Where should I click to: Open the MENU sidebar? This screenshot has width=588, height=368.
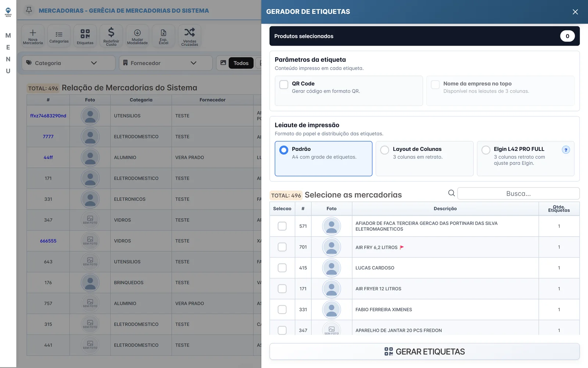click(8, 53)
